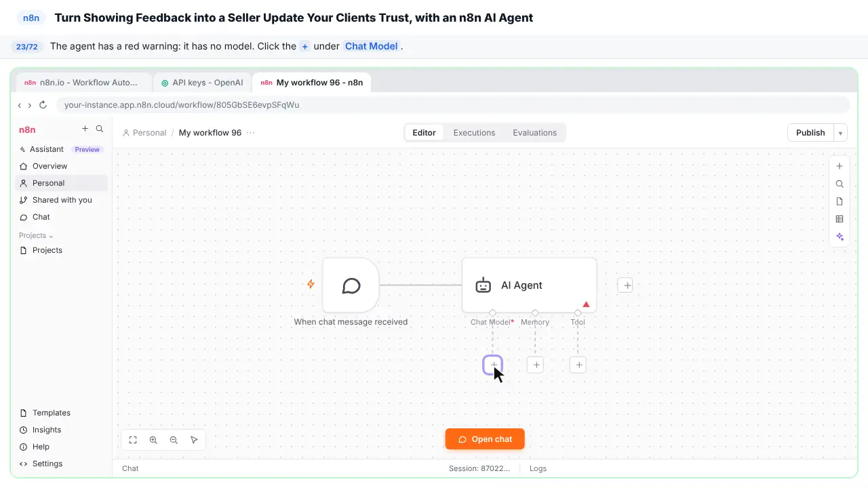Open workflow options three-dot menu
The image size is (868, 488).
tap(251, 133)
